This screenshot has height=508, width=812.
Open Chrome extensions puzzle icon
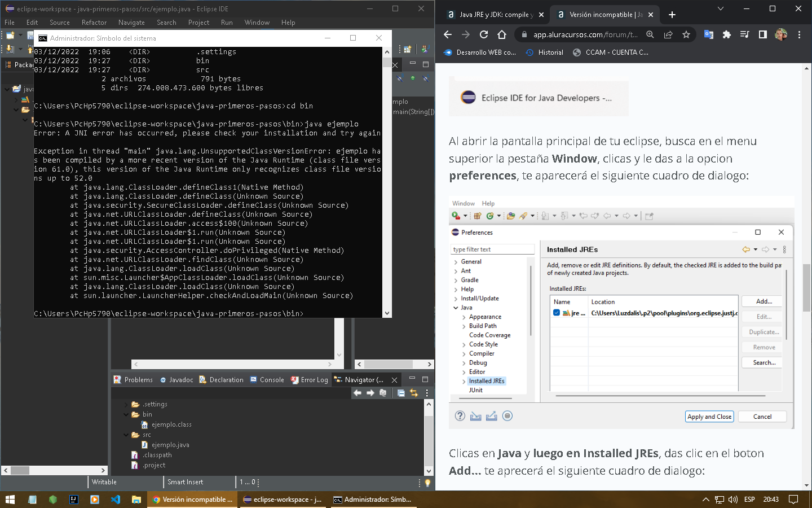(x=727, y=34)
